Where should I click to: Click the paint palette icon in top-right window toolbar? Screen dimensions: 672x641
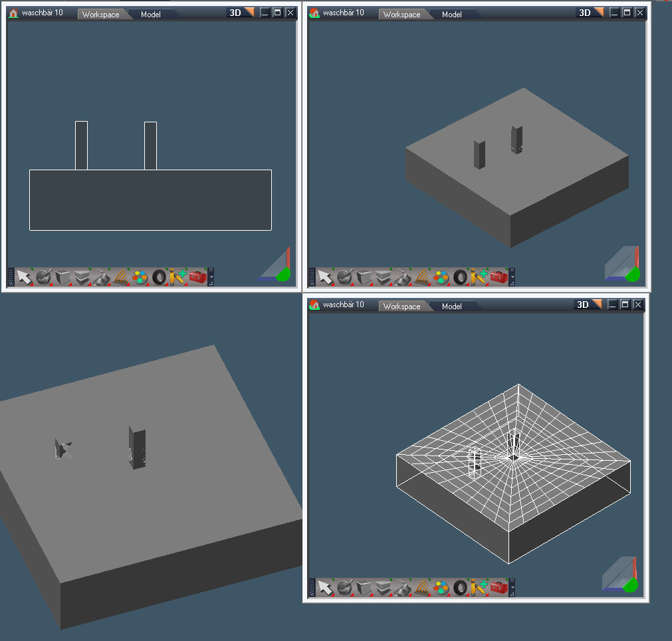[441, 277]
